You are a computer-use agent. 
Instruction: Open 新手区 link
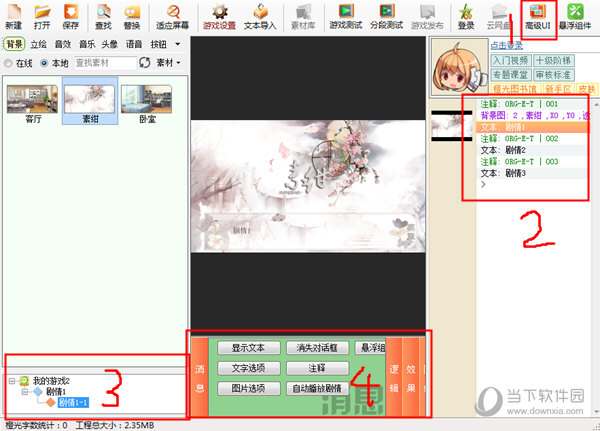click(x=558, y=89)
